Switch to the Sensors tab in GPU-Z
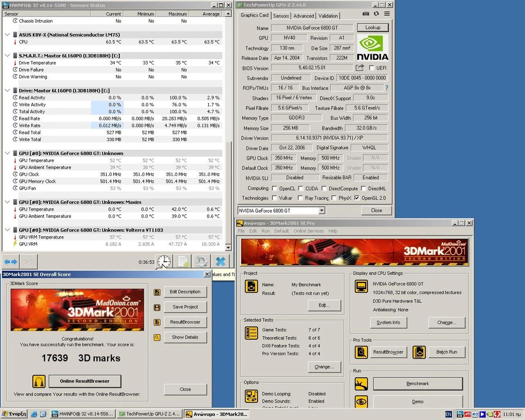The height and width of the screenshot is (420, 525). tap(281, 16)
